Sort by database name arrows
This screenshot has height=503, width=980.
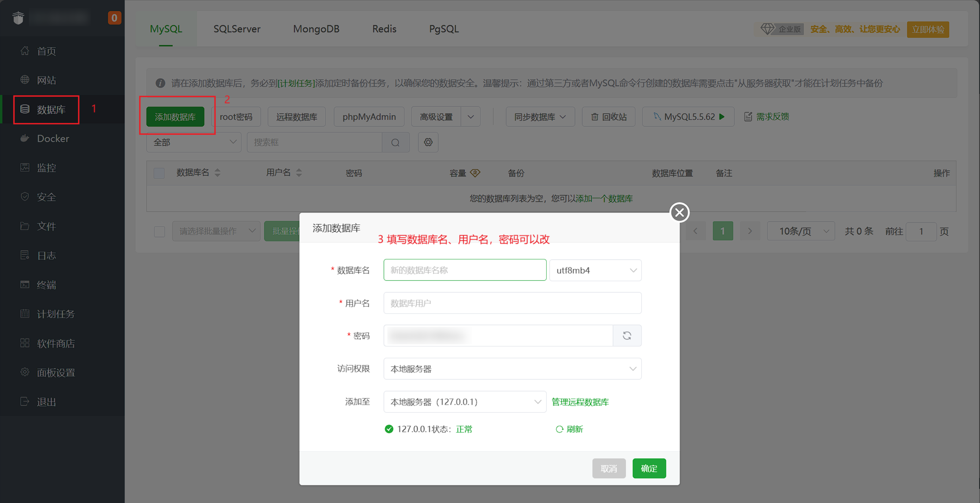click(217, 173)
